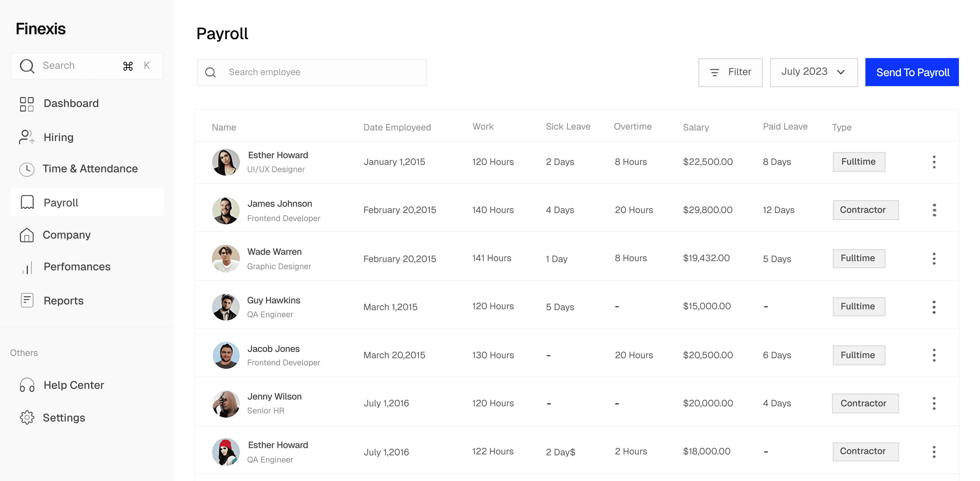Image resolution: width=980 pixels, height=481 pixels.
Task: Click the Dashboard grid icon
Action: click(27, 104)
